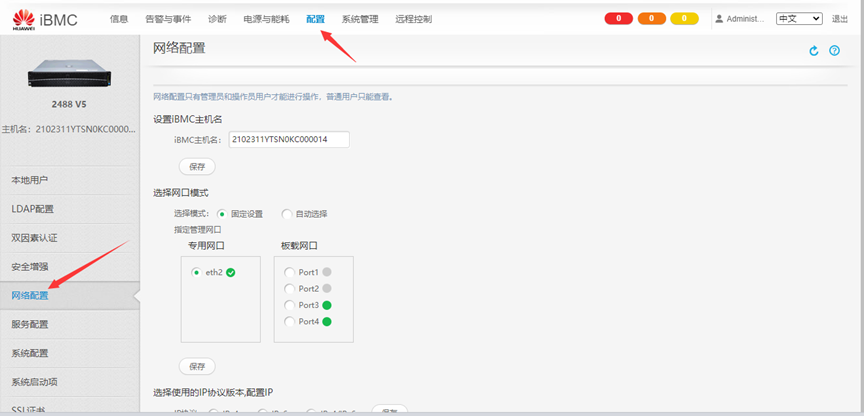Select 自动选择 network port mode

click(x=287, y=214)
